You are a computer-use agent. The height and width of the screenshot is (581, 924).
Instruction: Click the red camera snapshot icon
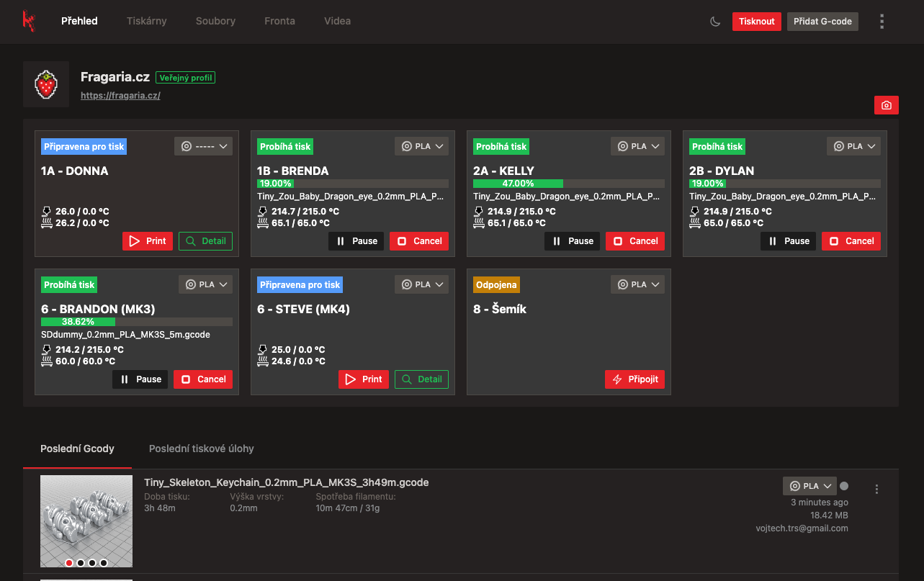(x=887, y=105)
